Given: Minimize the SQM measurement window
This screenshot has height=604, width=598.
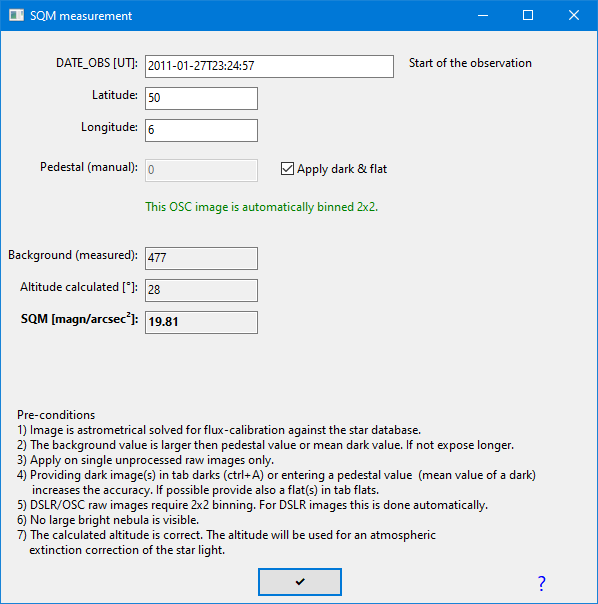Looking at the screenshot, I should (483, 15).
